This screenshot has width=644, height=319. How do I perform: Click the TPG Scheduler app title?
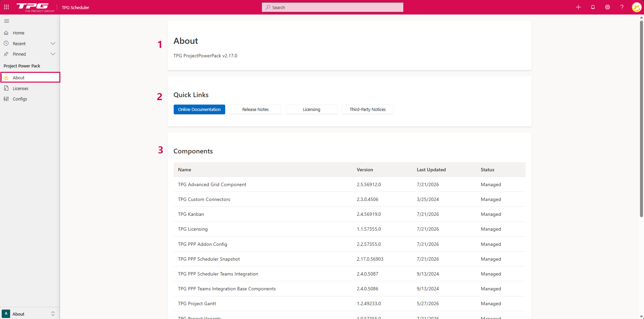click(76, 7)
